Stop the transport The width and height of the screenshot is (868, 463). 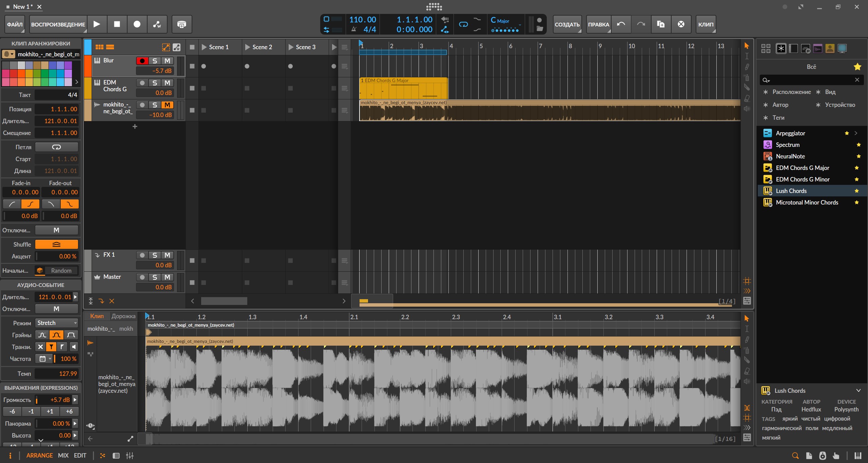117,24
